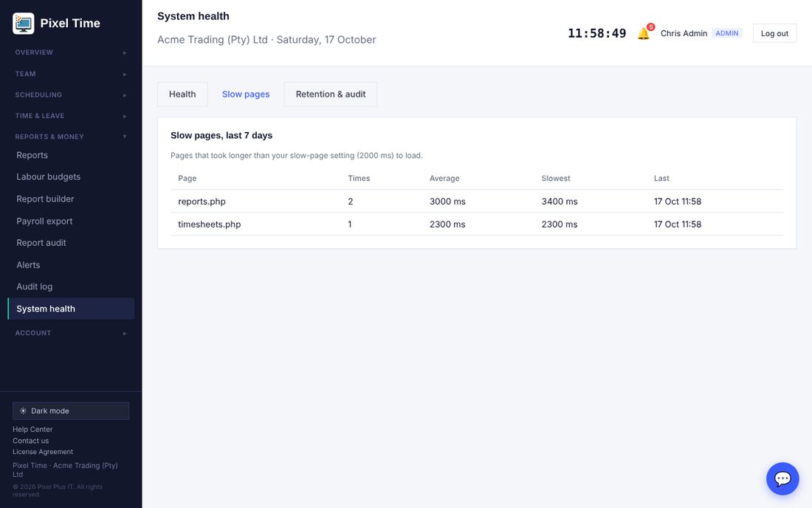Open the Report builder page
812x508 pixels.
(71, 199)
